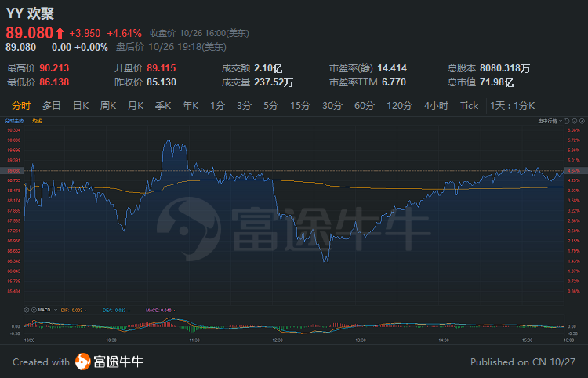
Task: Switch to the 季K tab
Action: [x=163, y=106]
